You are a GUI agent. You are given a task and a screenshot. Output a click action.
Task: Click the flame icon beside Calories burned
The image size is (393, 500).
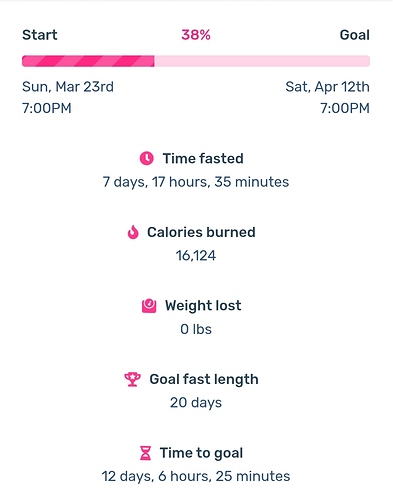click(x=133, y=232)
